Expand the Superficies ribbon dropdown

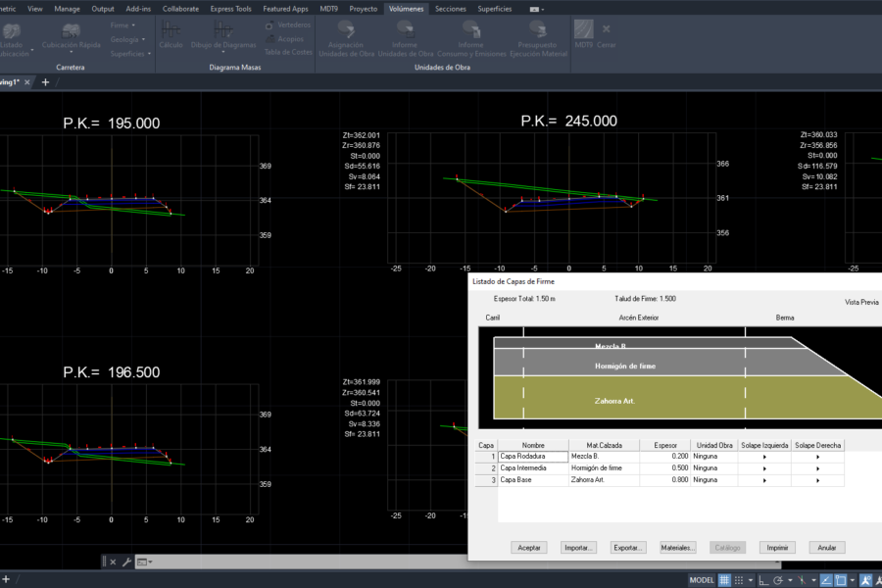(x=130, y=54)
